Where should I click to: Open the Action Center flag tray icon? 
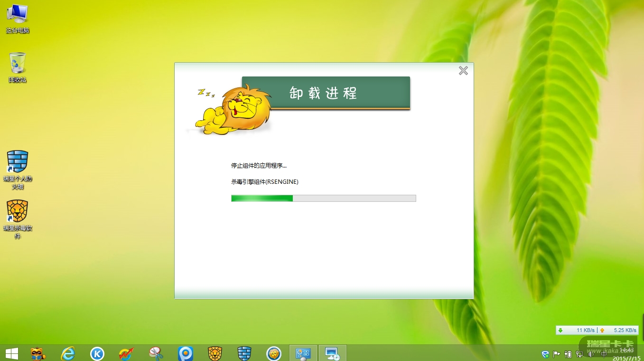tap(557, 354)
